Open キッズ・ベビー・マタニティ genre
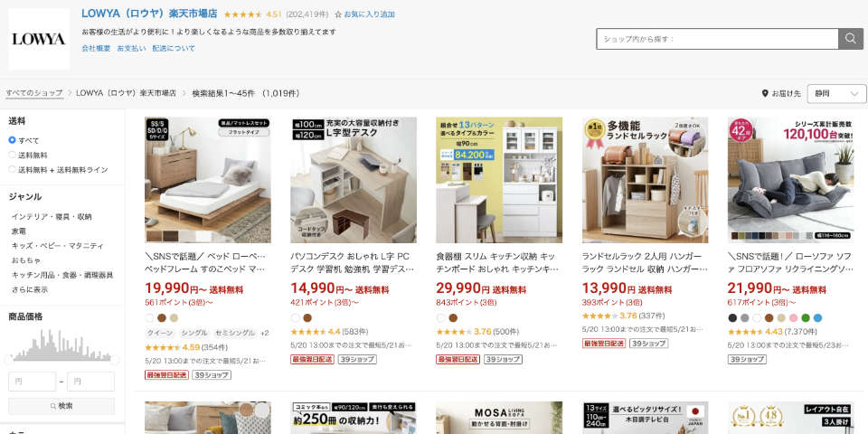 click(58, 246)
